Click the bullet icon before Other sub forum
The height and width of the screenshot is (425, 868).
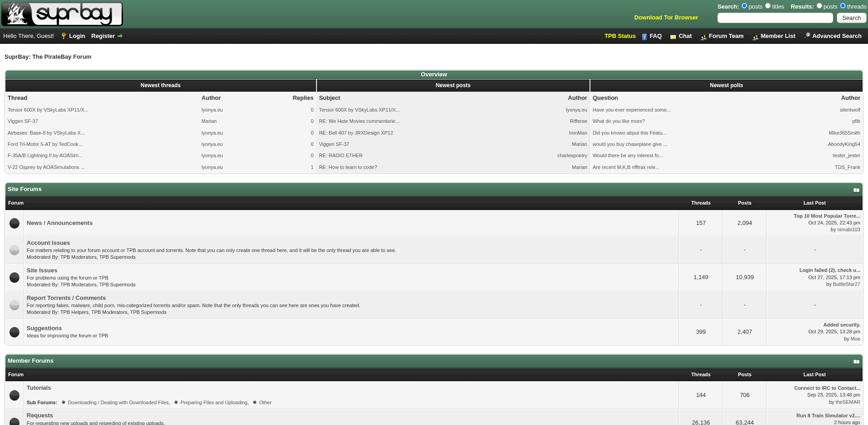(255, 402)
